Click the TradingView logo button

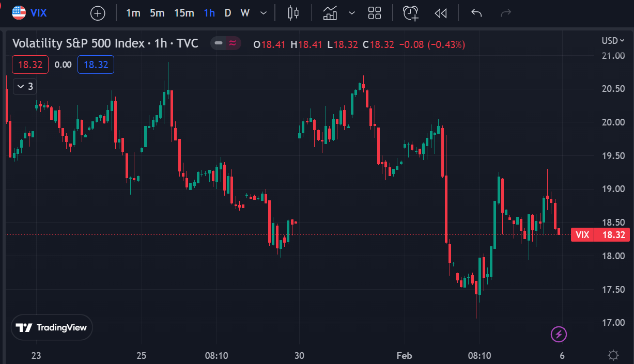pos(52,327)
